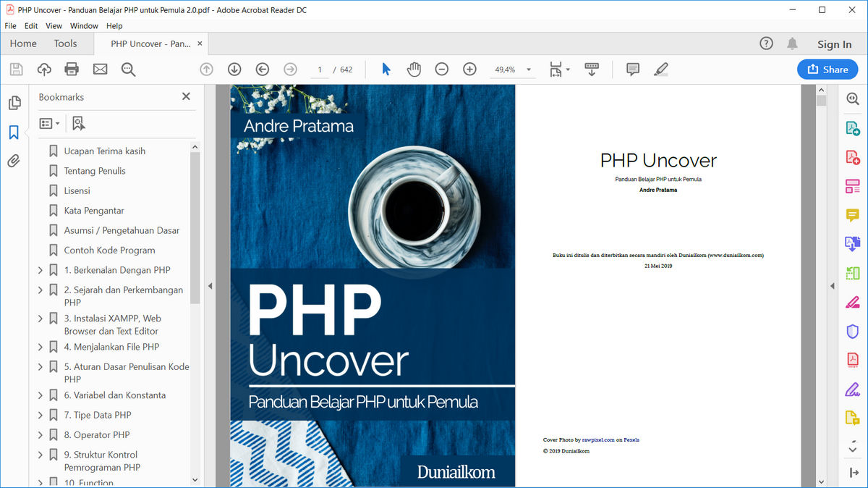This screenshot has height=488, width=868.
Task: Collapse the right tools pane with the arrow handle
Action: 833,286
